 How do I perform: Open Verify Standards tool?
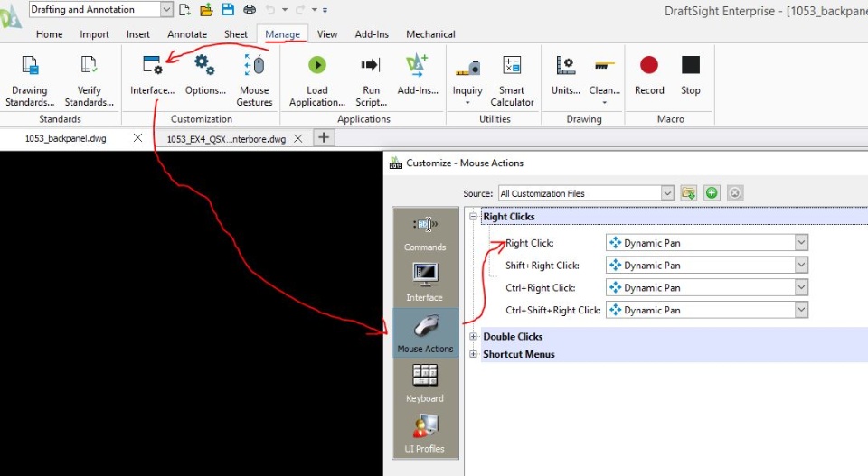[90, 80]
